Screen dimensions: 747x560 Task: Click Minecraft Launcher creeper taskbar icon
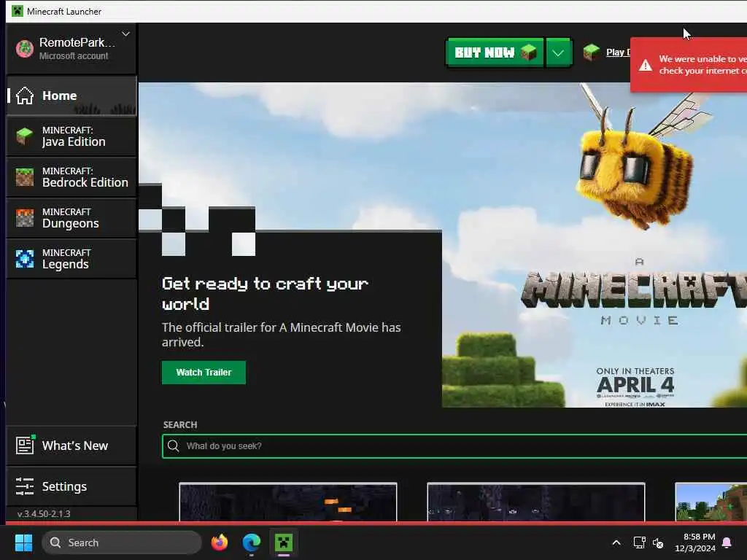(284, 542)
